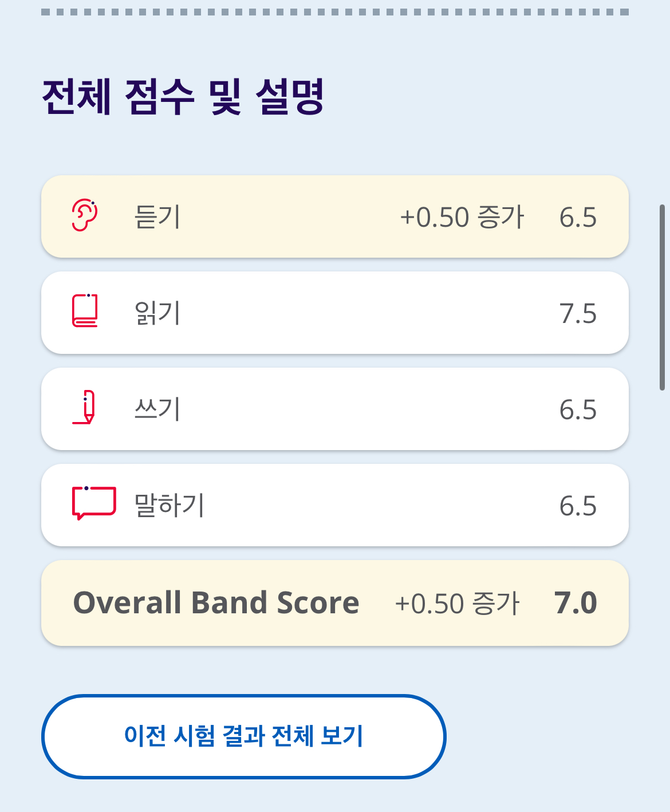Open the 말하기 score card
This screenshot has height=812, width=670.
click(335, 505)
